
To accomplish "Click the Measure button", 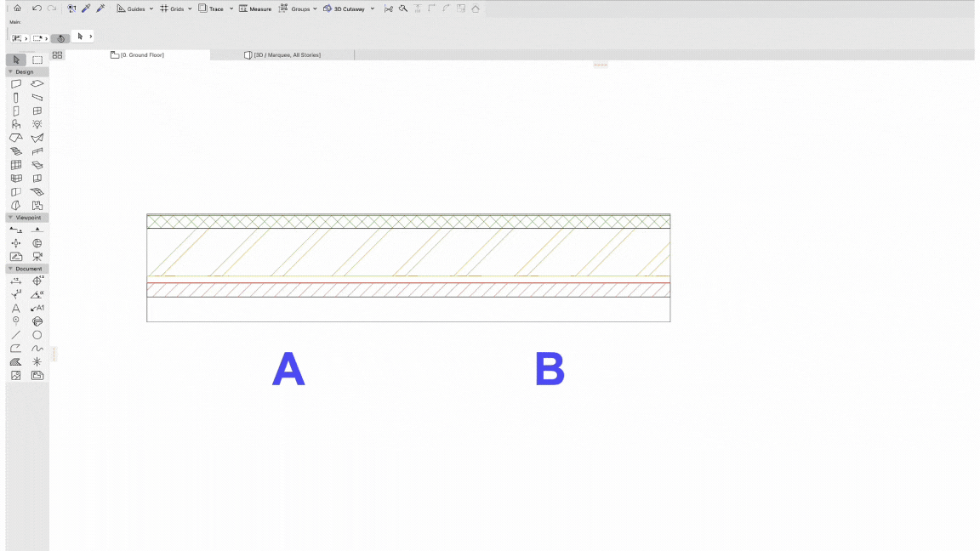I will (x=255, y=9).
